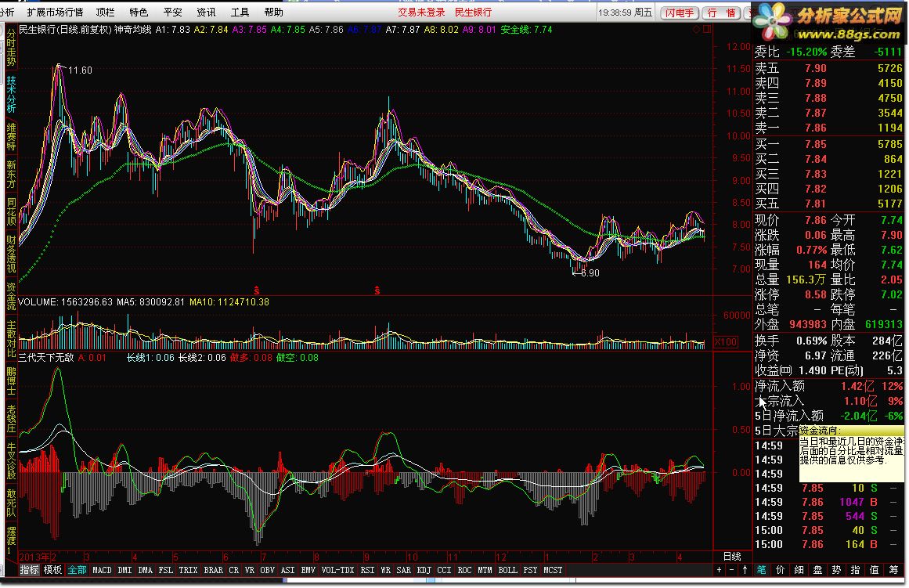Select the 模板 tab at bottom
The height and width of the screenshot is (588, 909).
pos(52,570)
